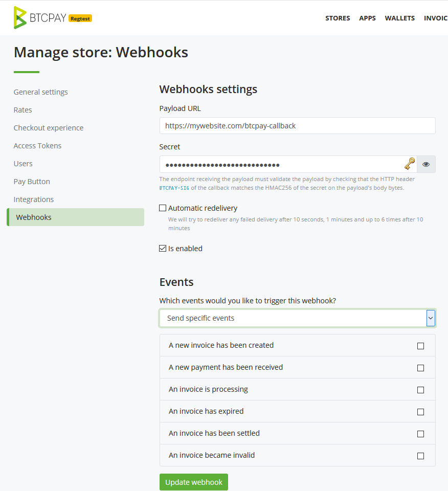
Task: Click the golden key icon in Secret field
Action: tap(410, 164)
